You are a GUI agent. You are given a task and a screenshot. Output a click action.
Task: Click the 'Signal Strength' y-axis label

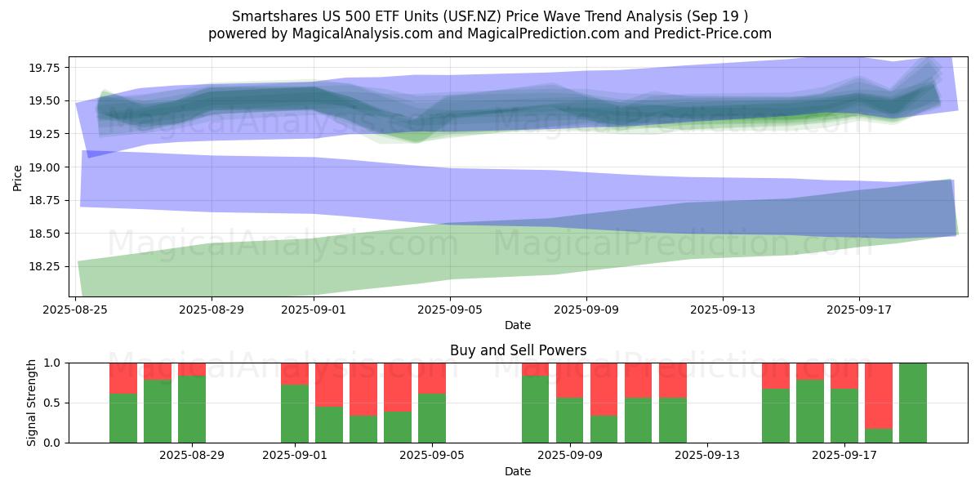[32, 403]
